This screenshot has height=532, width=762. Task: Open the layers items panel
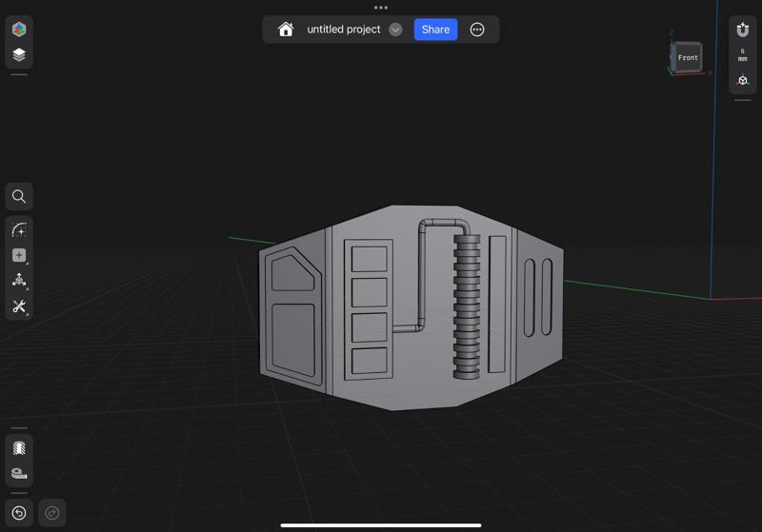click(19, 55)
